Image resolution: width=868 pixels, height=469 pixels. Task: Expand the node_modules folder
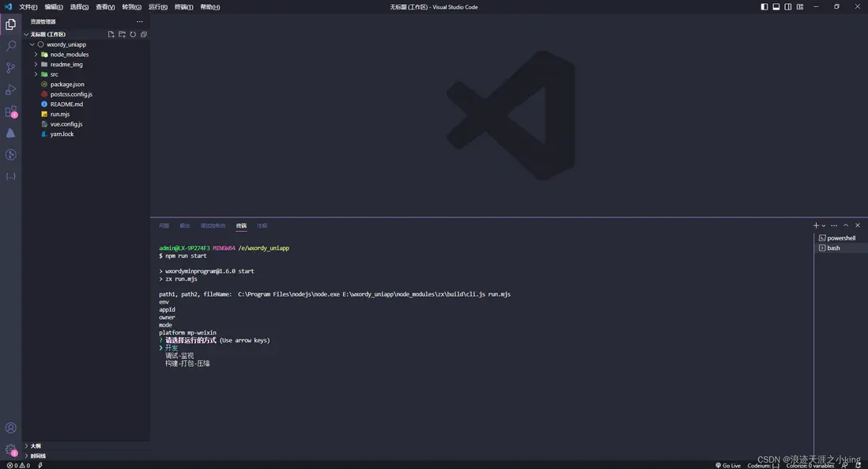tap(70, 55)
